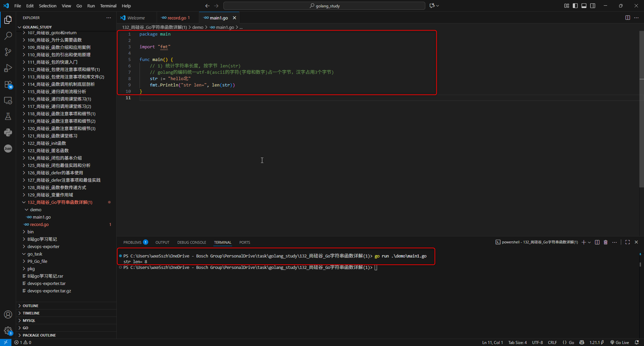Expand the MYSQL section
The height and width of the screenshot is (346, 644).
click(x=66, y=321)
